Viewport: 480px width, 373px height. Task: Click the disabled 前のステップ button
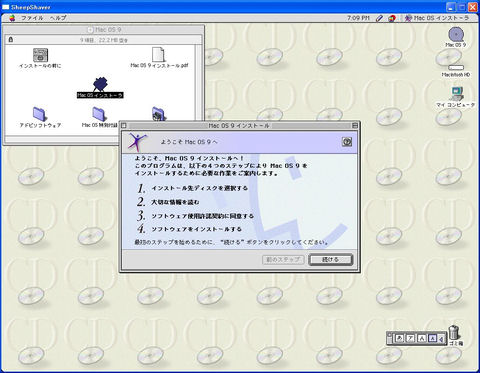(283, 259)
